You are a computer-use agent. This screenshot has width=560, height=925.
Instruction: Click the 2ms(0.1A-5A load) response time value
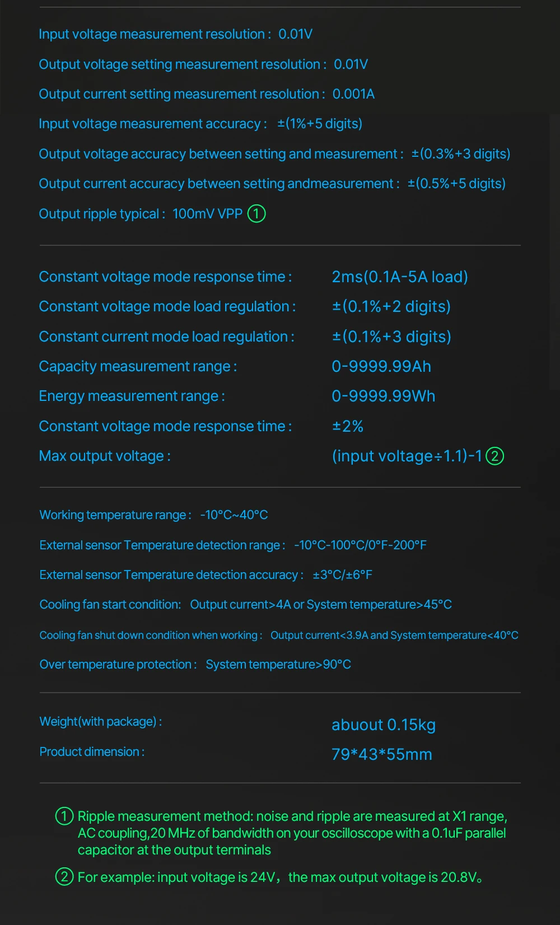400,277
